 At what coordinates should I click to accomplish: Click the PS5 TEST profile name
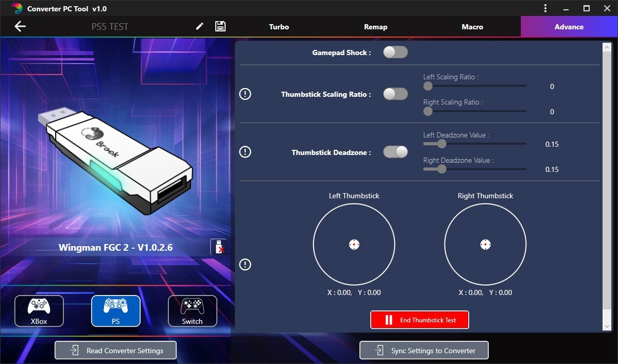click(x=110, y=27)
